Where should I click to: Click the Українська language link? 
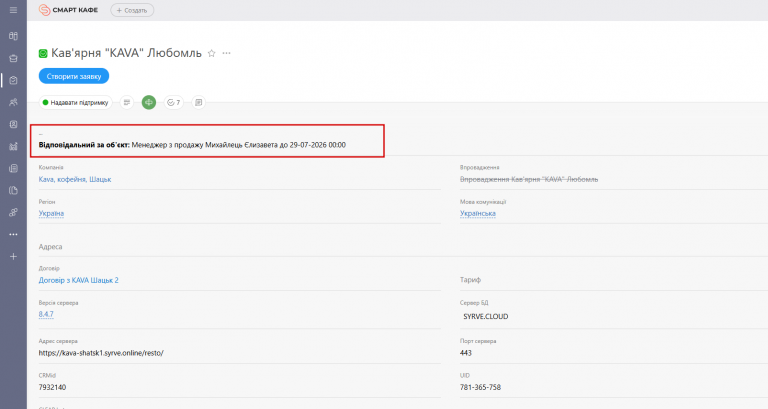[478, 214]
